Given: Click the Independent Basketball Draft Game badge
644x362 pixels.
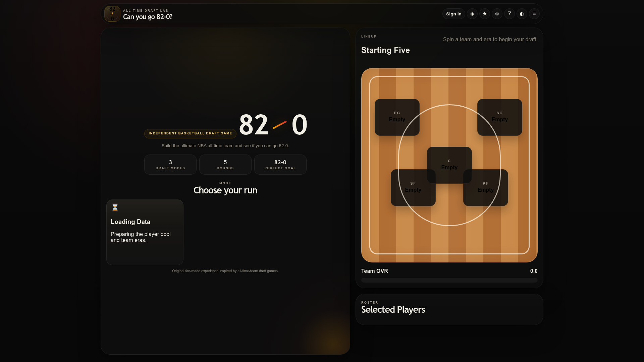Looking at the screenshot, I should point(190,133).
